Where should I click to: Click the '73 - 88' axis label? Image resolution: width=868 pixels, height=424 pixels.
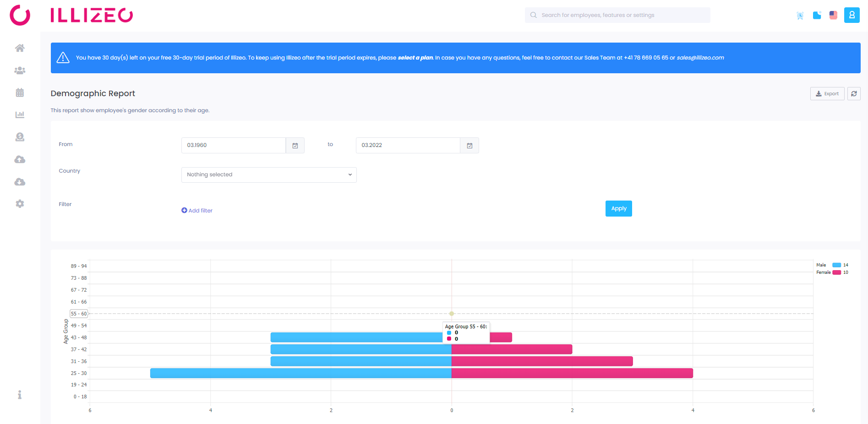pyautogui.click(x=79, y=278)
